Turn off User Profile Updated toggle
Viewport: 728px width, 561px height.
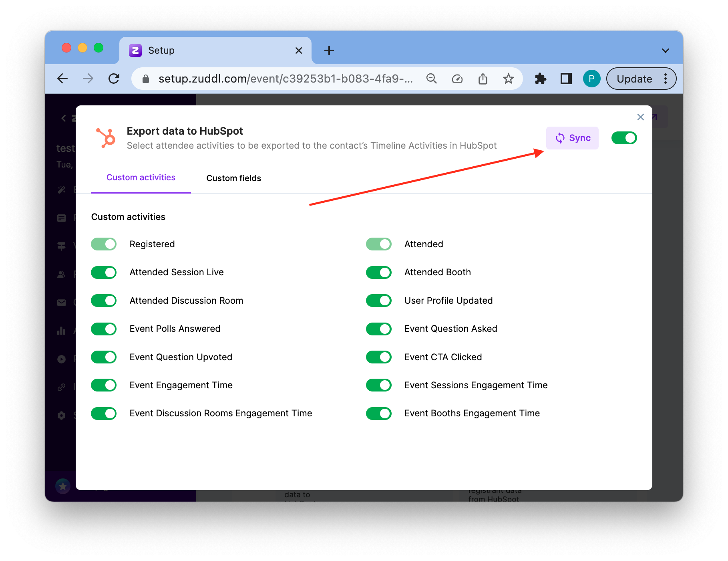click(x=379, y=301)
